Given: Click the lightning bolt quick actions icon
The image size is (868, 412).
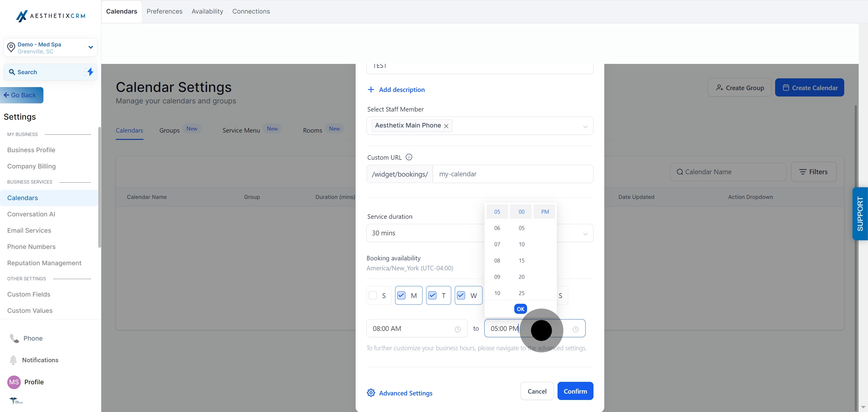Looking at the screenshot, I should coord(90,72).
